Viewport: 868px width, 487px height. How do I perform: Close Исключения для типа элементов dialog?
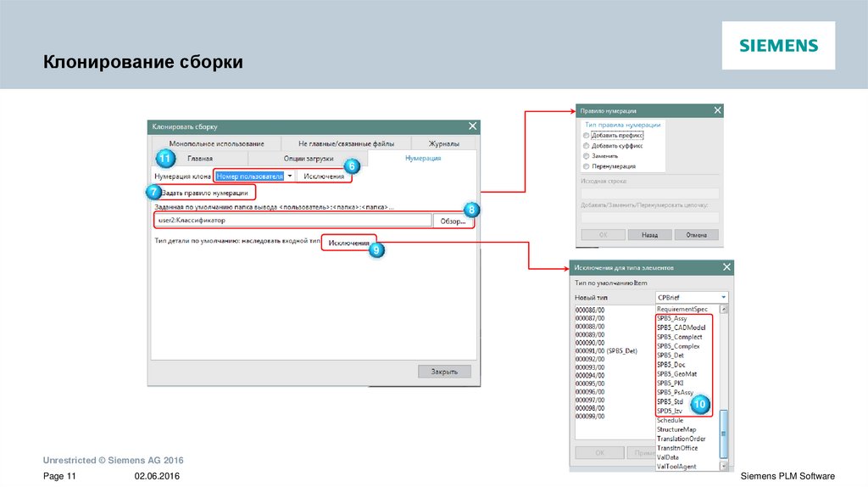[726, 267]
